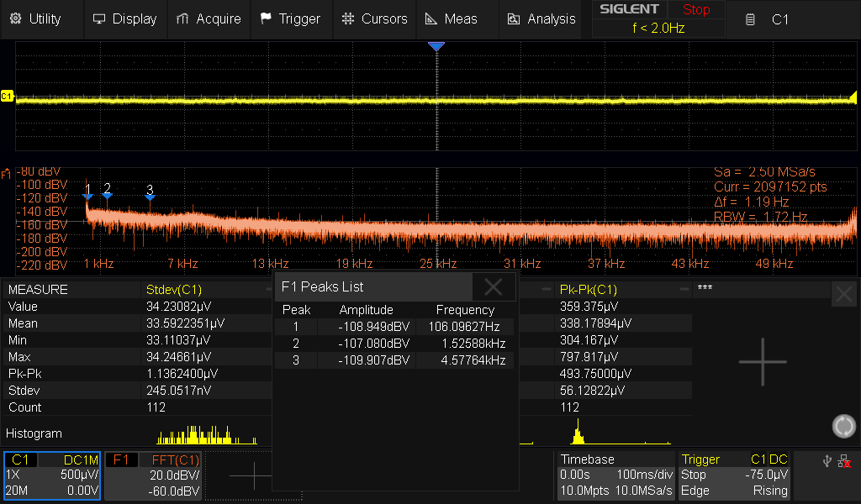This screenshot has height=504, width=861.
Task: Open the Utility menu
Action: (35, 18)
